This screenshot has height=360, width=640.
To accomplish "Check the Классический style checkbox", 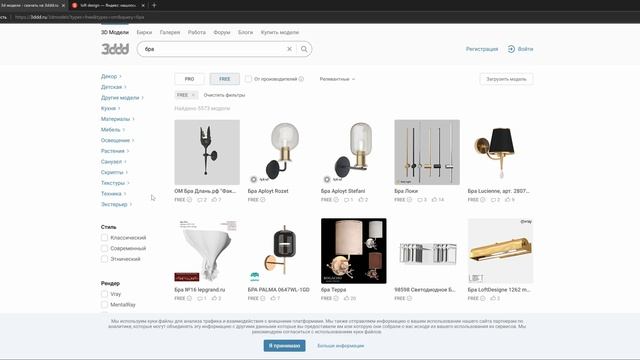I will coord(104,238).
